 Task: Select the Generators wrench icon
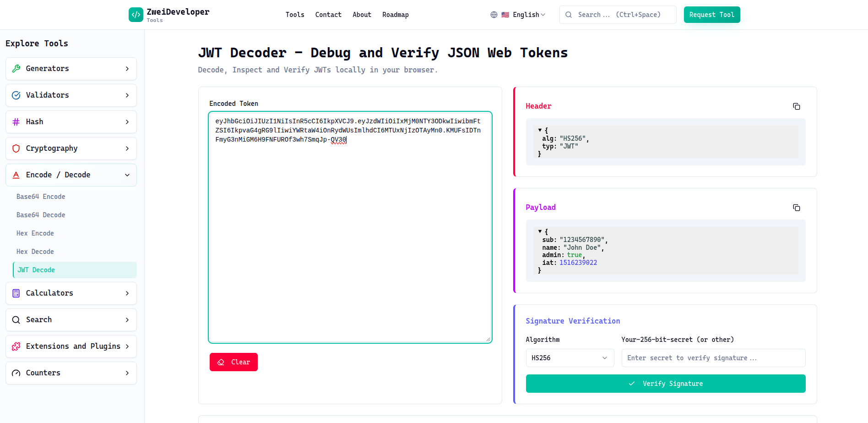point(16,68)
